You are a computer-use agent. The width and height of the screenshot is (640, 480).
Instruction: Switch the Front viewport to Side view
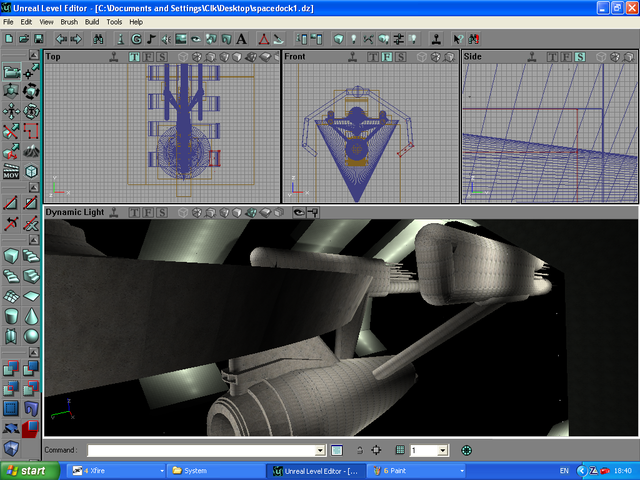(x=400, y=57)
